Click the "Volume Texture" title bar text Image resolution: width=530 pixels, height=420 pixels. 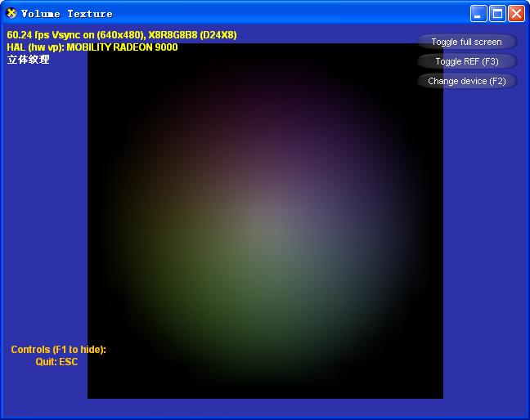(x=67, y=14)
